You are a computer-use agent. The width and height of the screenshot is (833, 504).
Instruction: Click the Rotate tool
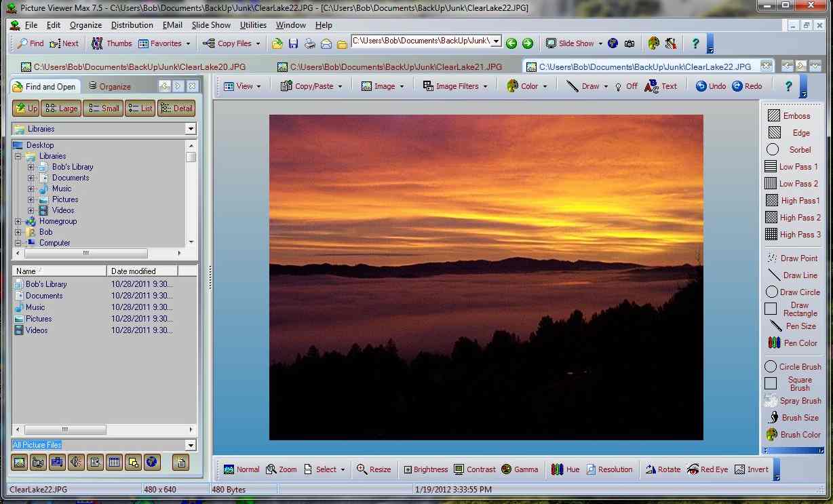click(x=663, y=469)
